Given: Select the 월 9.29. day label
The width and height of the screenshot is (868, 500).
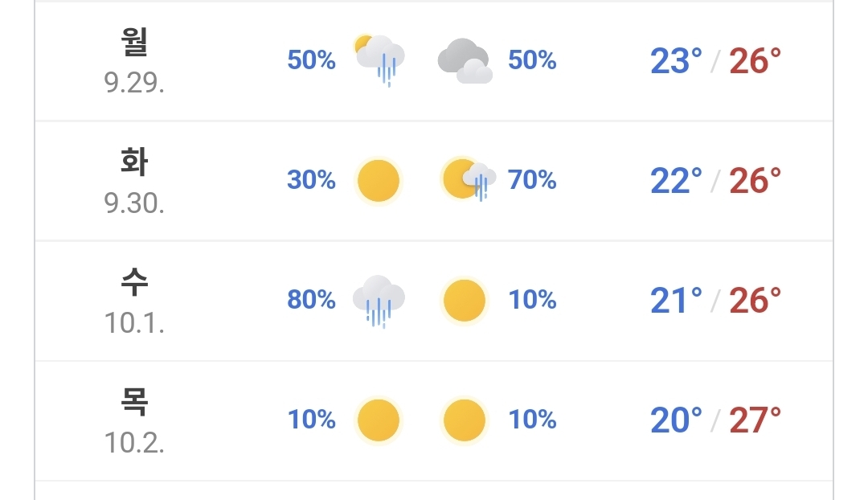Looking at the screenshot, I should tap(134, 60).
